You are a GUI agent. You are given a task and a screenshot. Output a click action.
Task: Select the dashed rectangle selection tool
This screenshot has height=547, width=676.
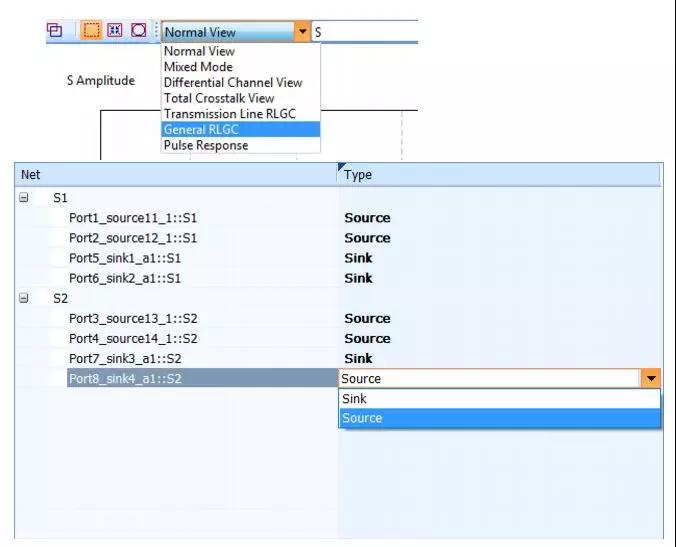click(91, 31)
